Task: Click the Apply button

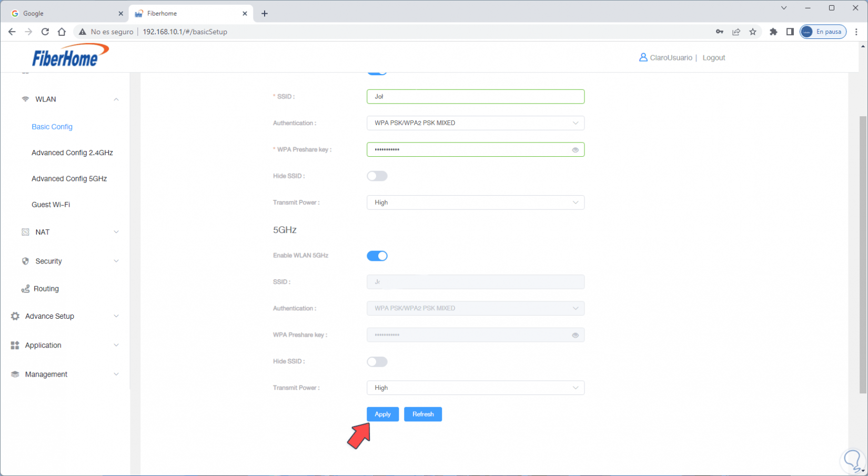Action: tap(382, 414)
